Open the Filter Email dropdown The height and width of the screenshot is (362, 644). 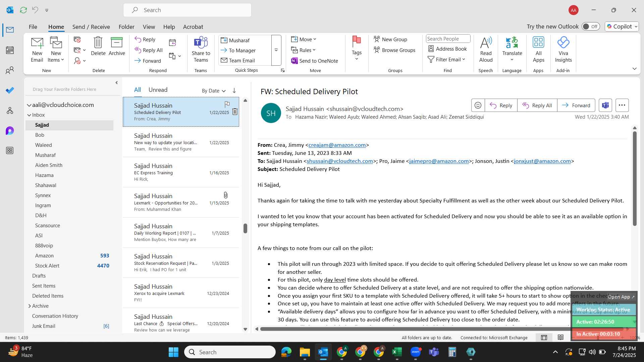tap(446, 59)
